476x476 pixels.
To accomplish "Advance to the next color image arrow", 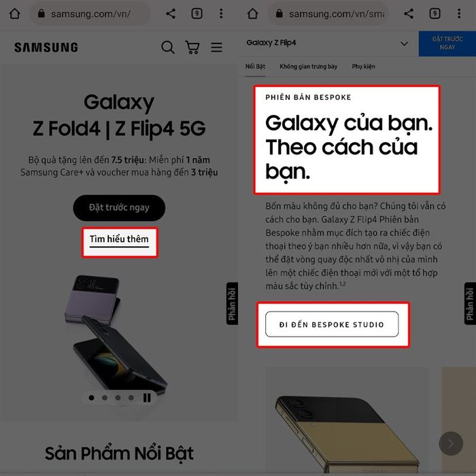I will pyautogui.click(x=451, y=443).
